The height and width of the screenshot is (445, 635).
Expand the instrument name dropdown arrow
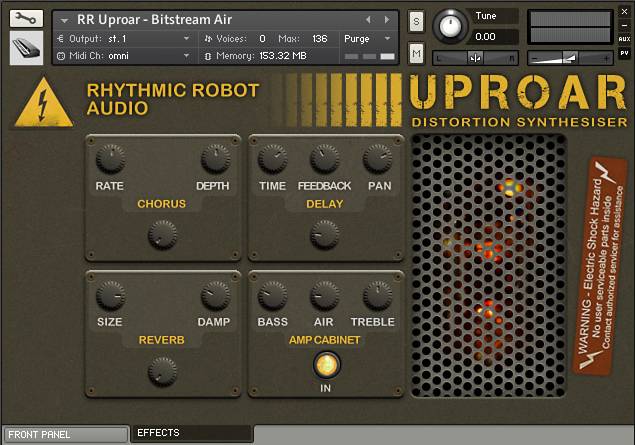pos(64,20)
